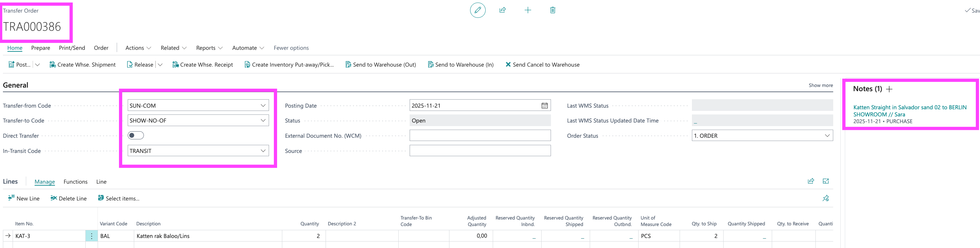Click the three-dot menu on KAT-3 row

[x=91, y=236]
